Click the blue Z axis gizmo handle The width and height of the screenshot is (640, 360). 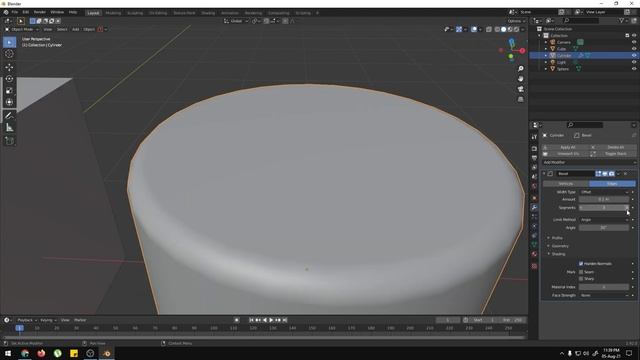pos(512,42)
